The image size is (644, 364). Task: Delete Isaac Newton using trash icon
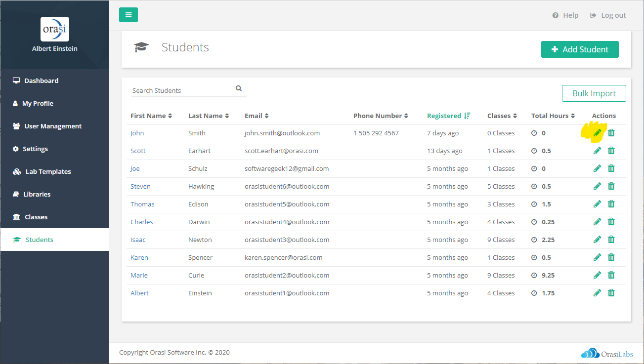pos(611,240)
